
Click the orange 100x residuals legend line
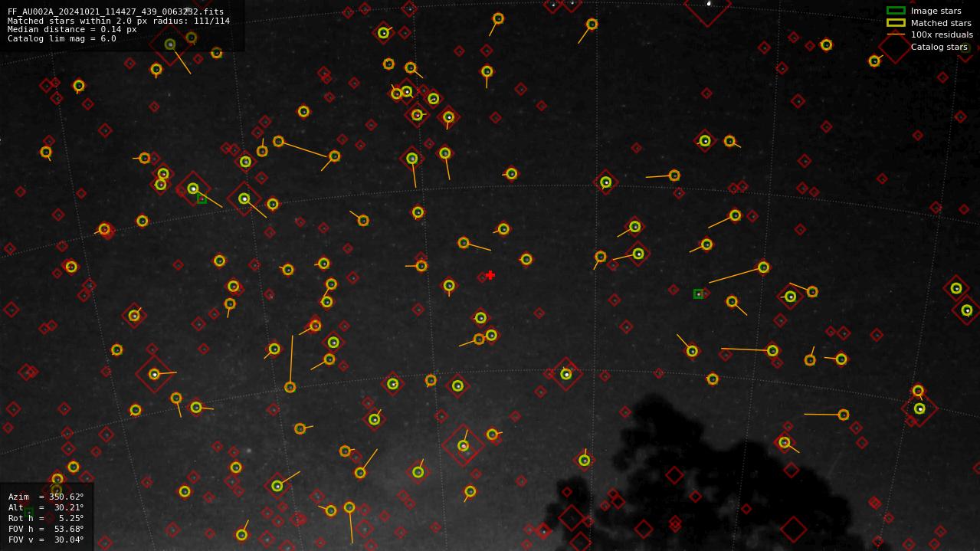tap(896, 34)
